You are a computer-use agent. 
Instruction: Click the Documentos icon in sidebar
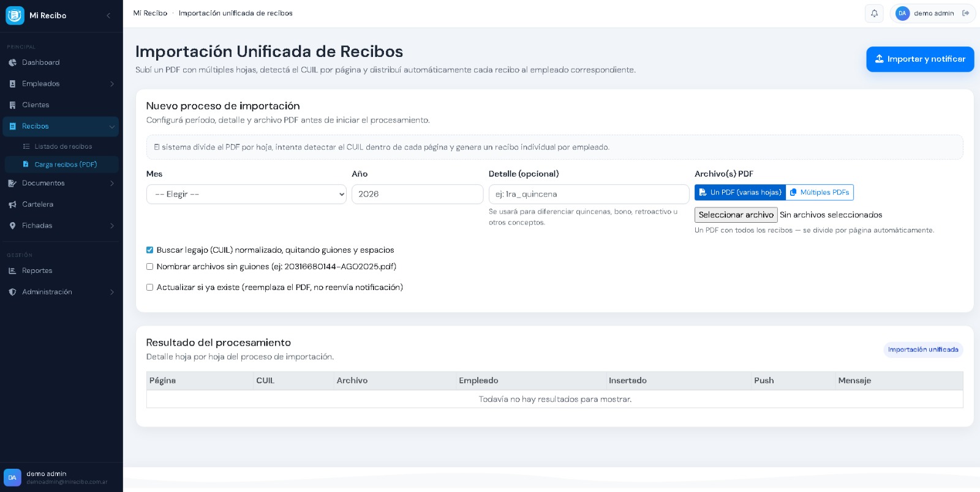pos(12,184)
